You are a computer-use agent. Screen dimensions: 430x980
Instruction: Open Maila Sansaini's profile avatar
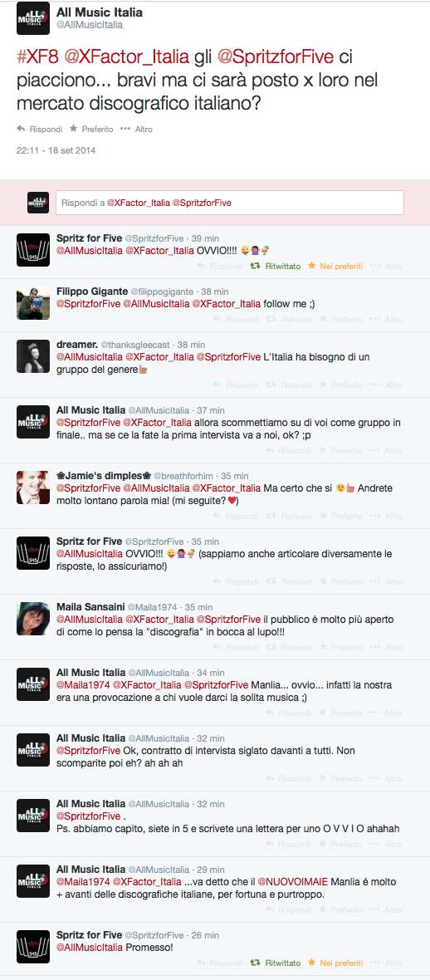[x=33, y=619]
